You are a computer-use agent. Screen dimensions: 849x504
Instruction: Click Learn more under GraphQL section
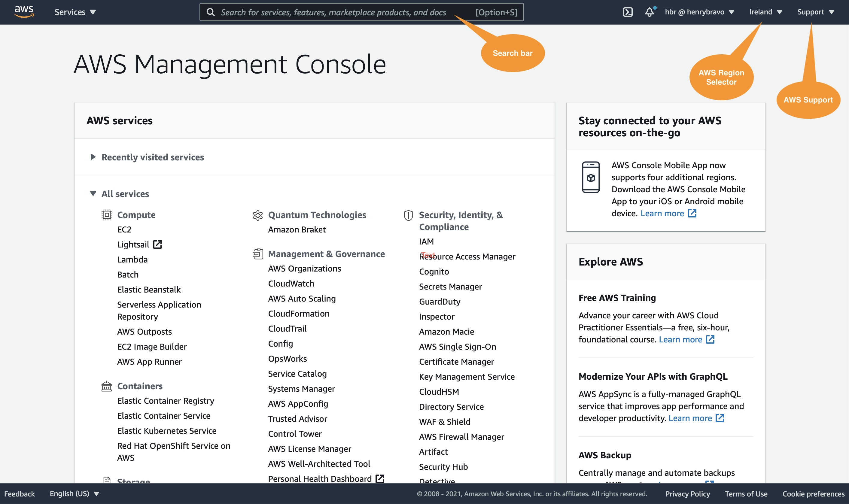[x=690, y=418]
